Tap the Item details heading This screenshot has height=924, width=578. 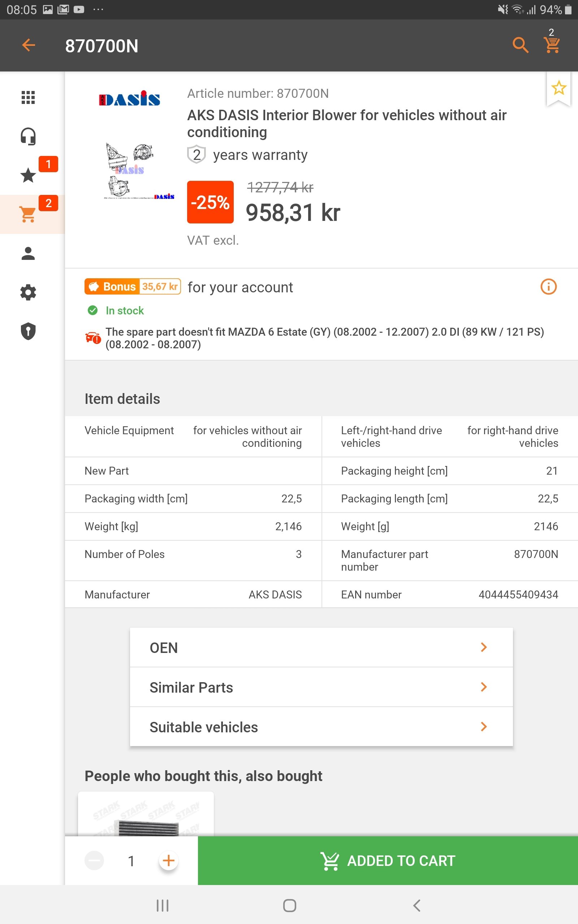(122, 398)
